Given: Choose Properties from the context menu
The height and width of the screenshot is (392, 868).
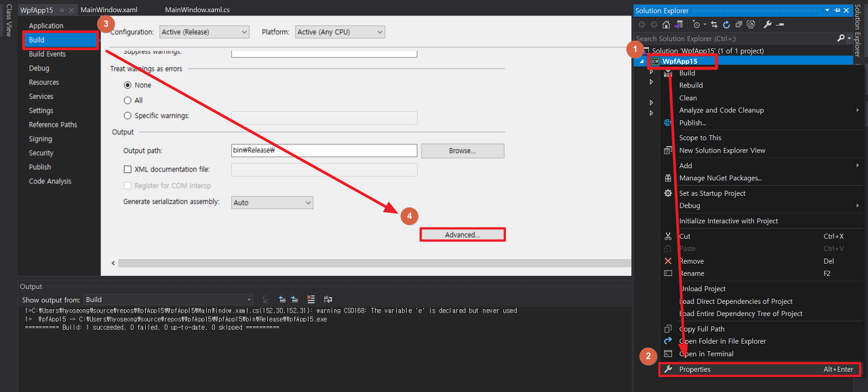Looking at the screenshot, I should (x=759, y=370).
